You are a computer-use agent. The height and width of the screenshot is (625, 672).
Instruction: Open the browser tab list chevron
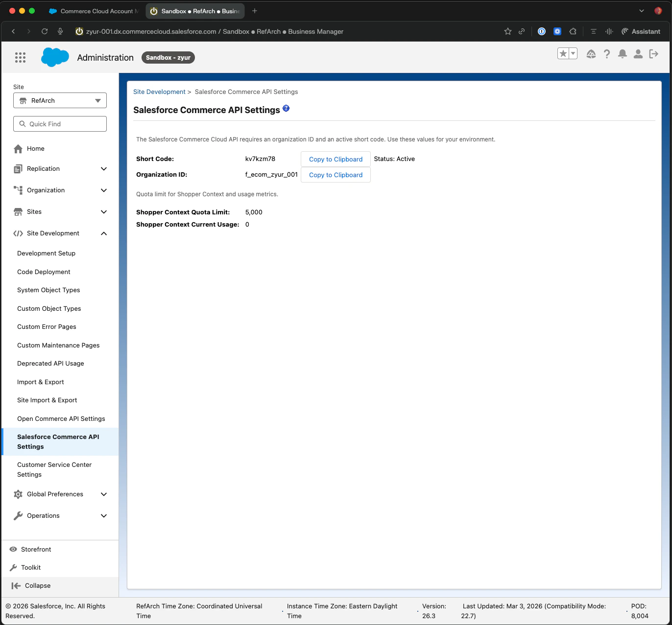click(x=642, y=11)
